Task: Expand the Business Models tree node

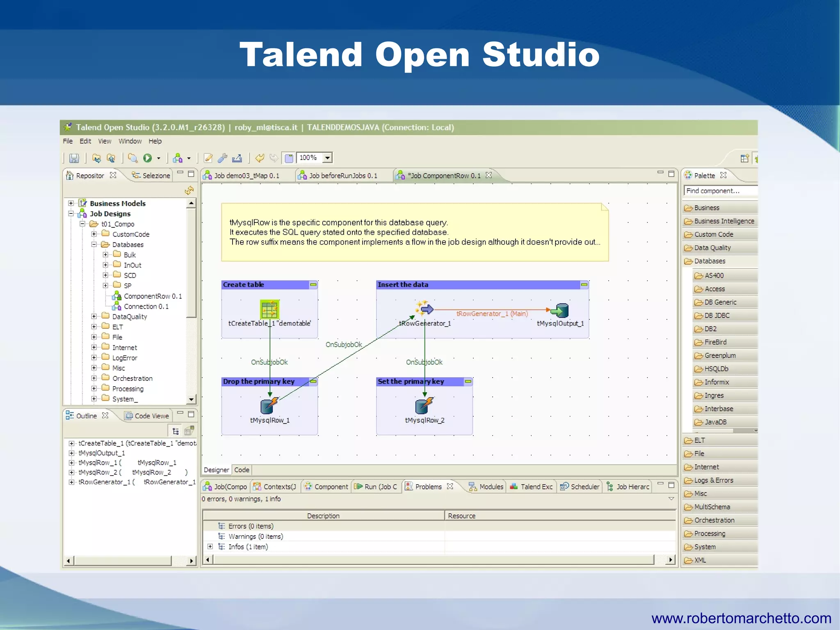Action: click(71, 203)
